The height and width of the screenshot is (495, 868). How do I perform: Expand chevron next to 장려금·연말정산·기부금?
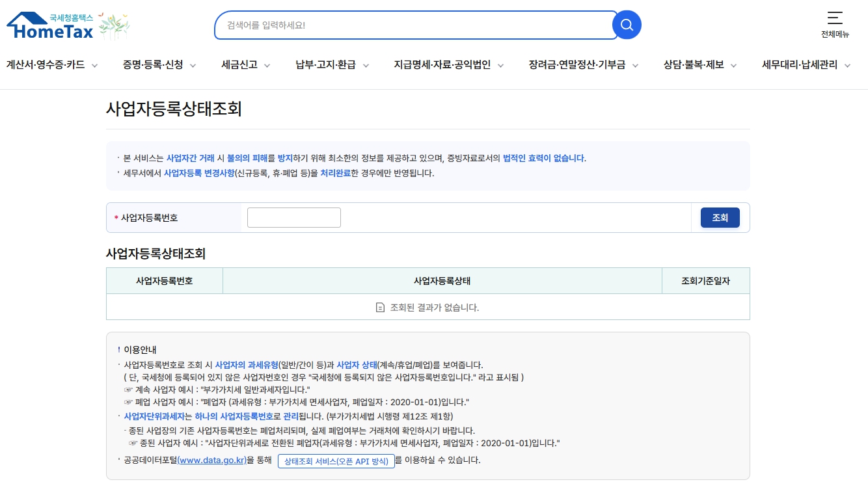[x=635, y=66]
